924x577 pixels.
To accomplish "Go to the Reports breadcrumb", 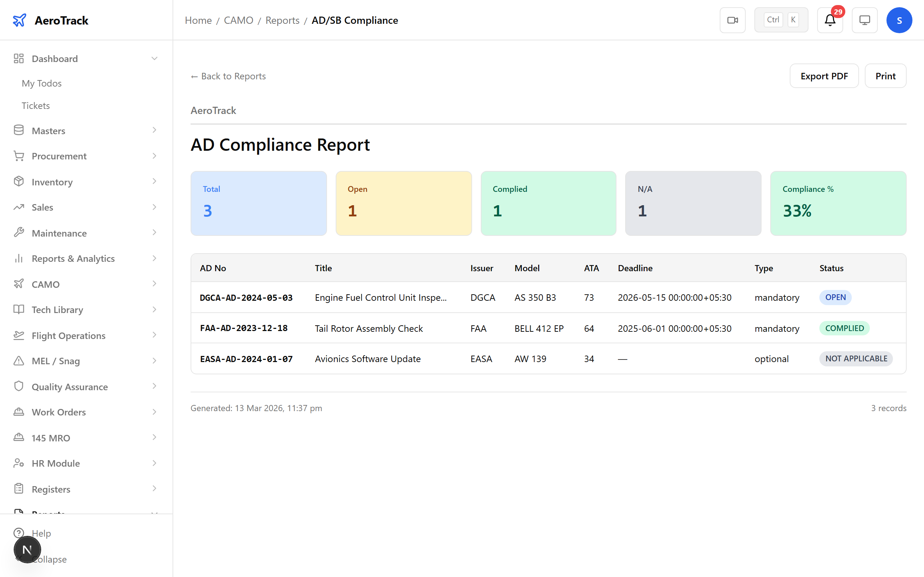I will click(282, 20).
